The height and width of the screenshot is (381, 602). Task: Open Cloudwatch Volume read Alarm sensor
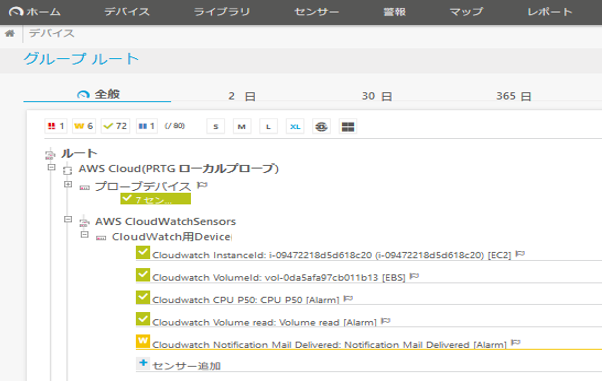(265, 322)
